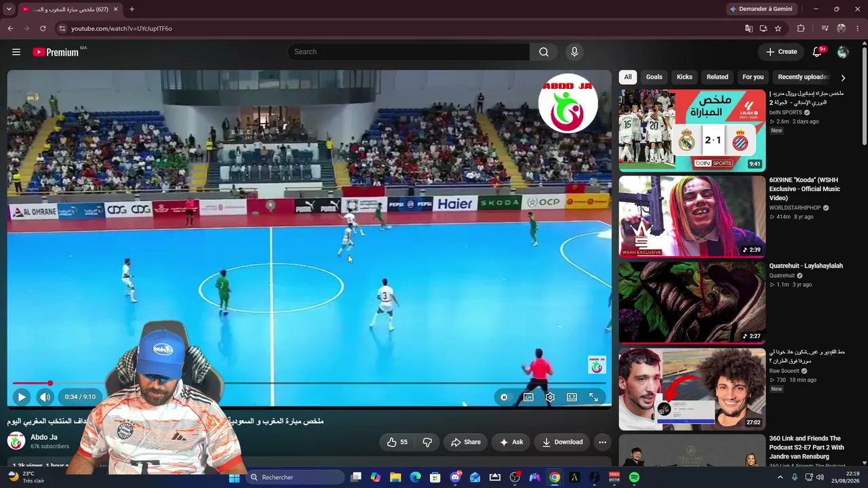The image size is (868, 488).
Task: Like the video with 55 likes
Action: (x=397, y=443)
